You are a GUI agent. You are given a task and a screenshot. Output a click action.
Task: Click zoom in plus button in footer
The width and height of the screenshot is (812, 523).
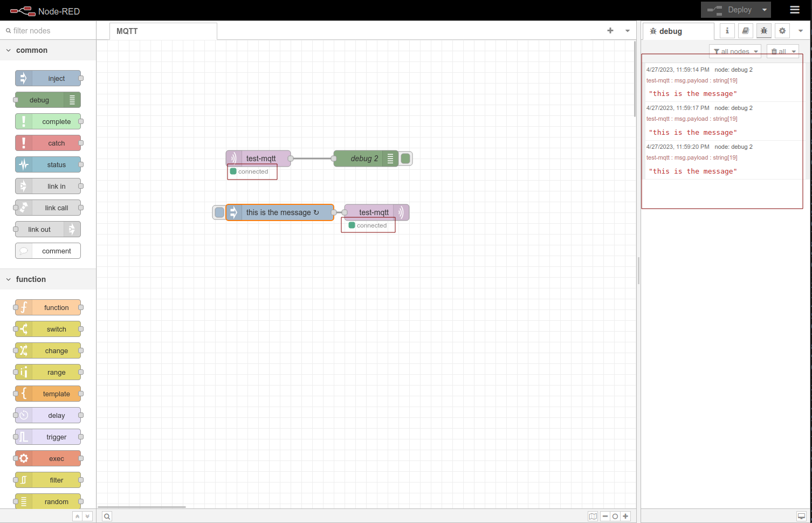click(x=625, y=516)
